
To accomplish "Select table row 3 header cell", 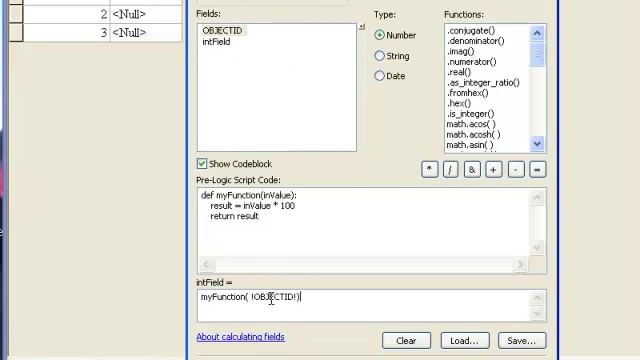I will pos(16,32).
